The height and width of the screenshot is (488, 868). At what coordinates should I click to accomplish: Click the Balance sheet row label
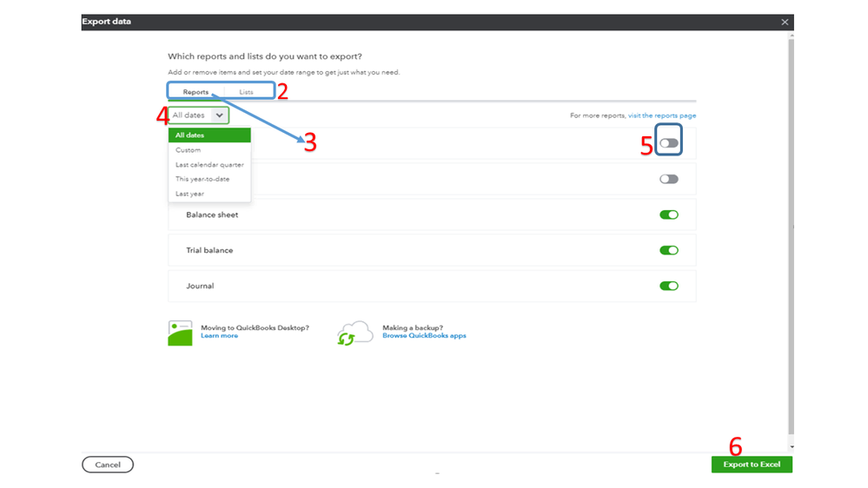[x=212, y=214]
